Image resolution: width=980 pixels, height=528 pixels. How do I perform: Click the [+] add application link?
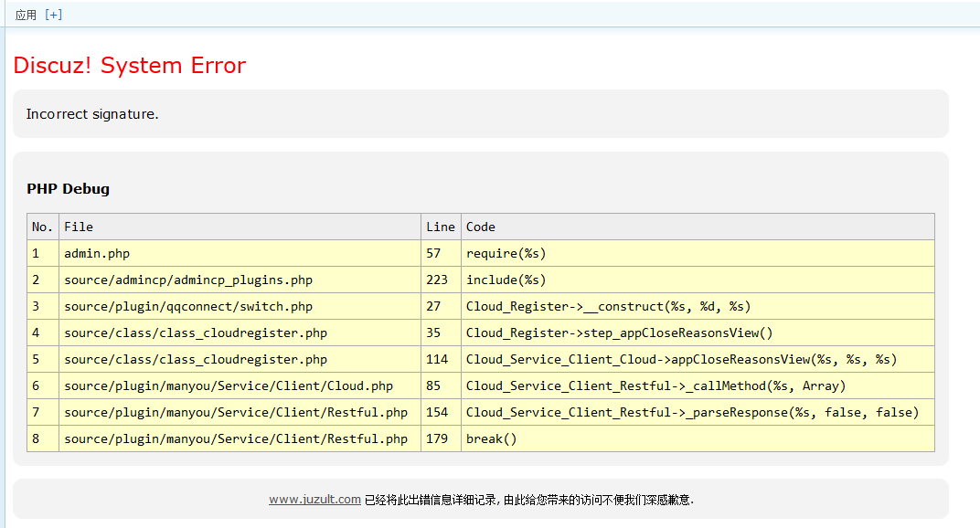(x=54, y=15)
